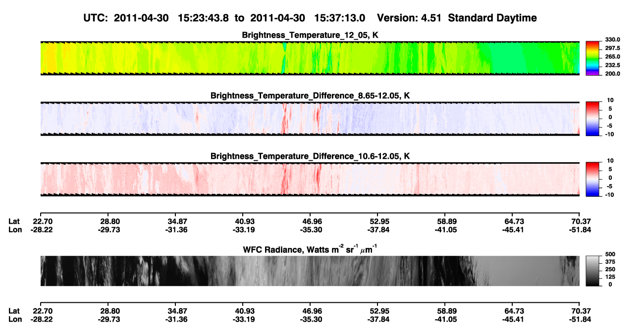
Task: Click the start time '15:23:43.8' in the title
Action: 204,18
